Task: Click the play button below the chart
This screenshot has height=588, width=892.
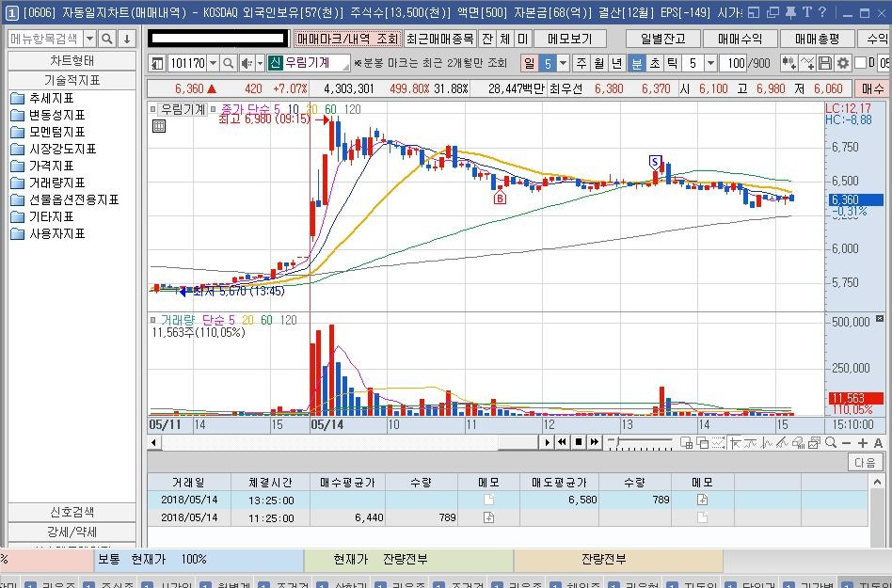Action: click(x=547, y=442)
